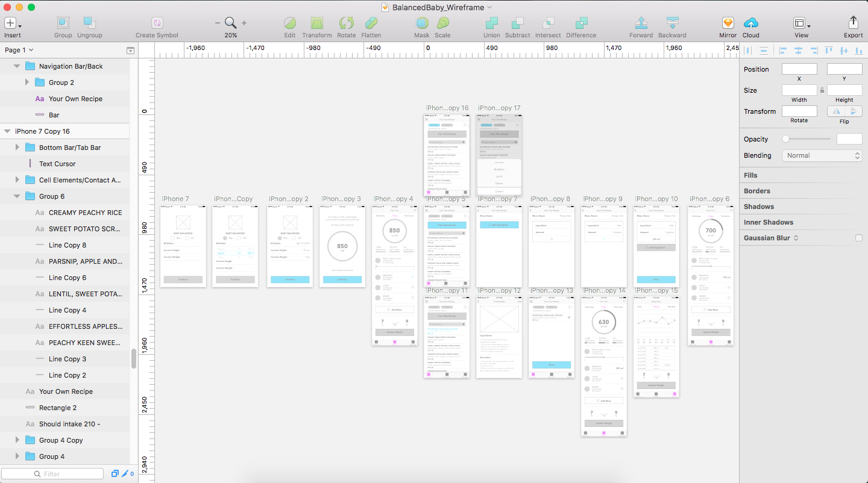Click the Mask tool icon
Image resolution: width=868 pixels, height=483 pixels.
(422, 23)
